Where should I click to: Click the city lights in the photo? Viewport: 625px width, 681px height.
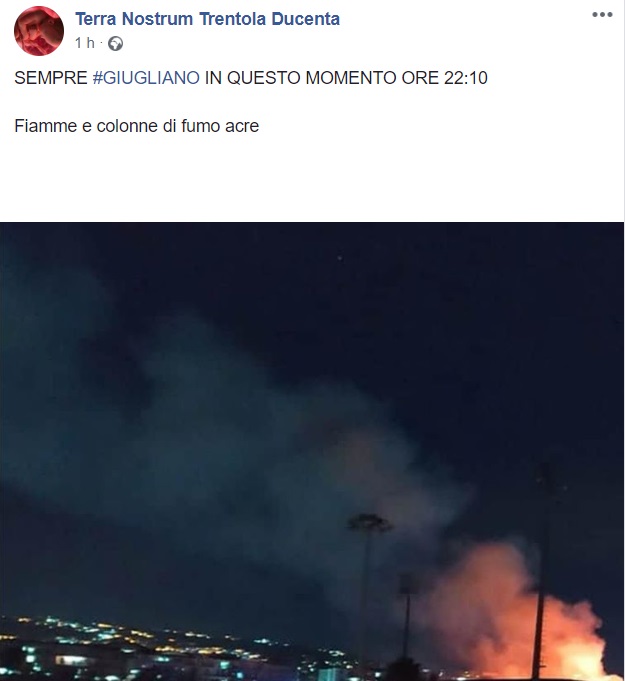pos(130,647)
